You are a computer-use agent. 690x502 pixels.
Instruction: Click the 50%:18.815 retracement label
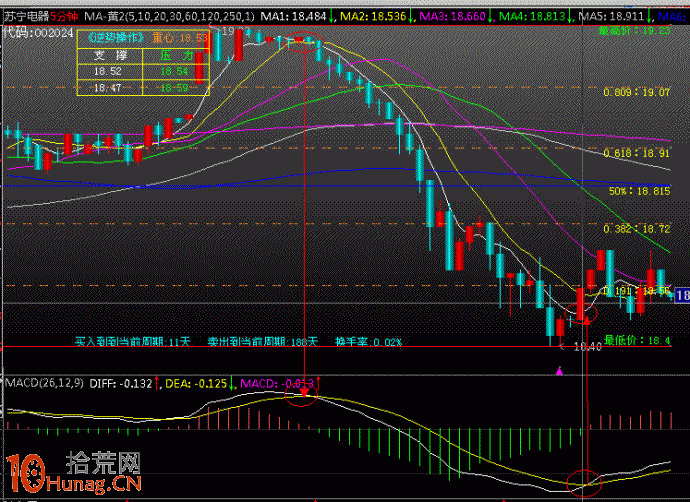[640, 191]
